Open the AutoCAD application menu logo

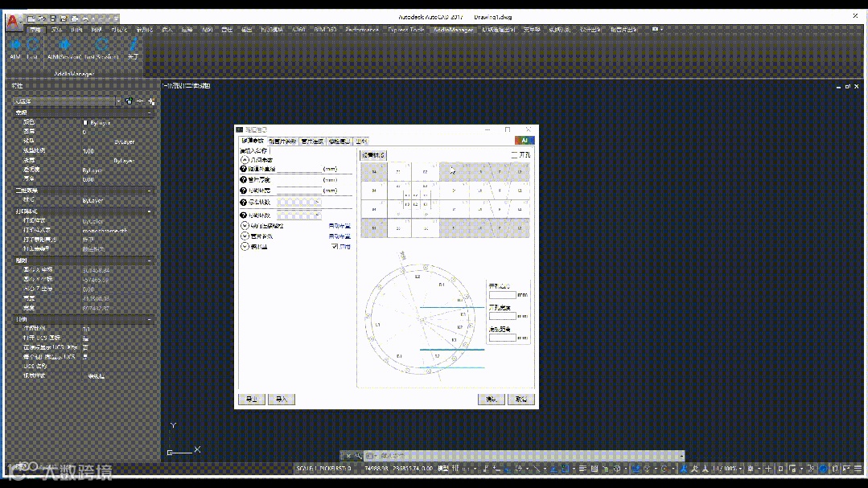pos(14,23)
